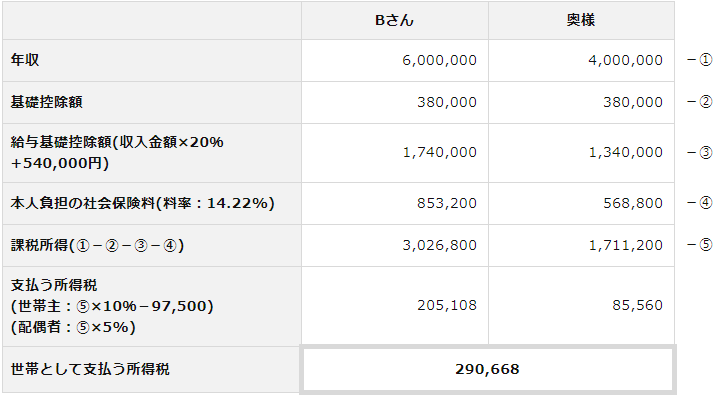Click the 1,711,200 taxable income cell
This screenshot has width=727, height=396.
pos(581,245)
